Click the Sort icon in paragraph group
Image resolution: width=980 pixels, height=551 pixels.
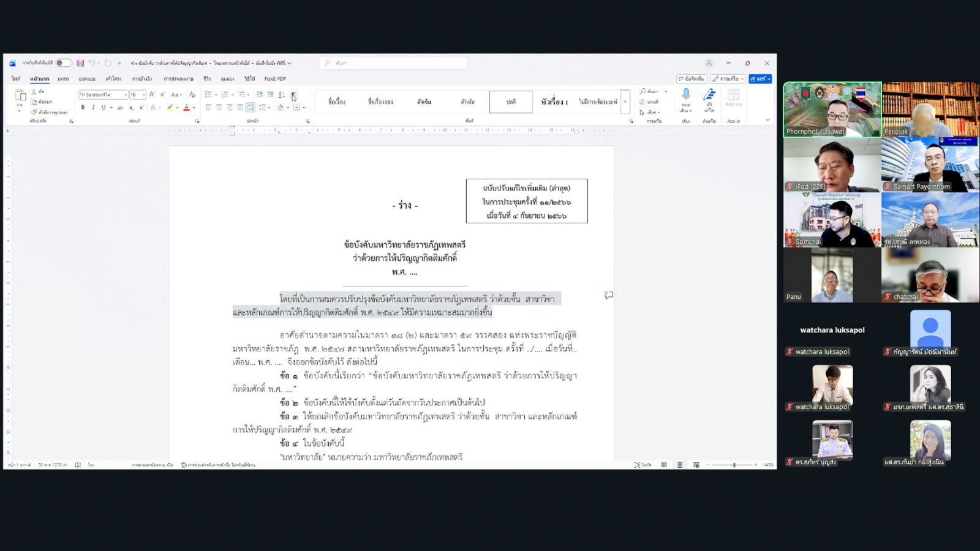click(x=282, y=94)
